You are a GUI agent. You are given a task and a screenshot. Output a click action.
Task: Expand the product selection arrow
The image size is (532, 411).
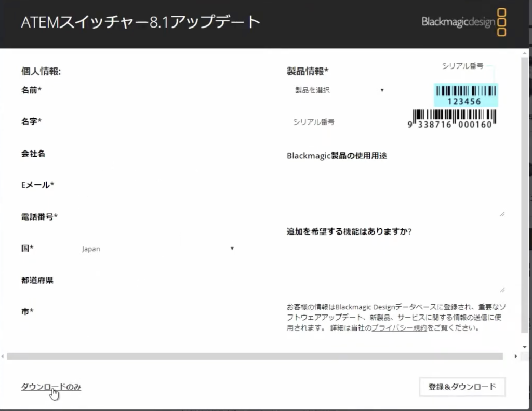point(383,90)
